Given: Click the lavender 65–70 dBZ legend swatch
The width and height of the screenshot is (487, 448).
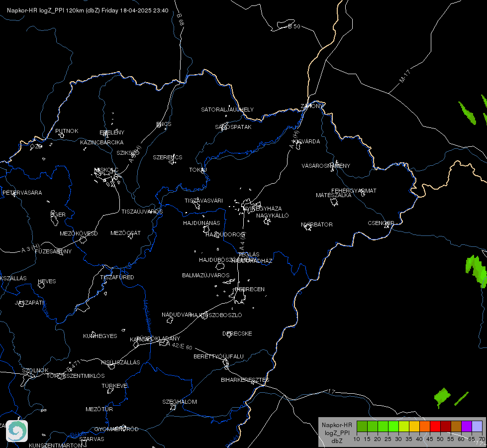Looking at the screenshot, I should click(x=477, y=427).
